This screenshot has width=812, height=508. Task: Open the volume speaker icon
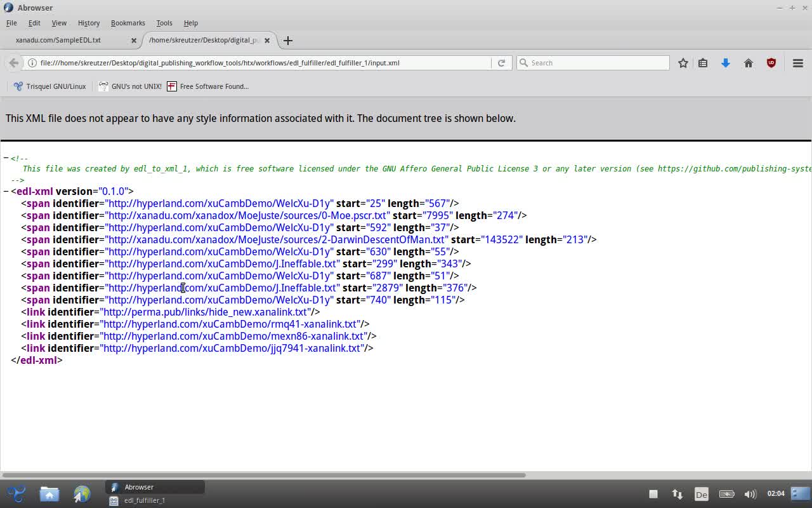coord(750,493)
